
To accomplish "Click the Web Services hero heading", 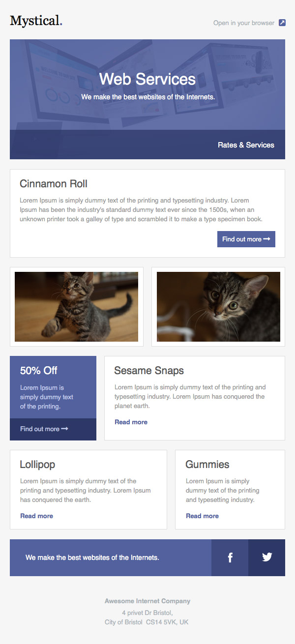I will (x=147, y=79).
